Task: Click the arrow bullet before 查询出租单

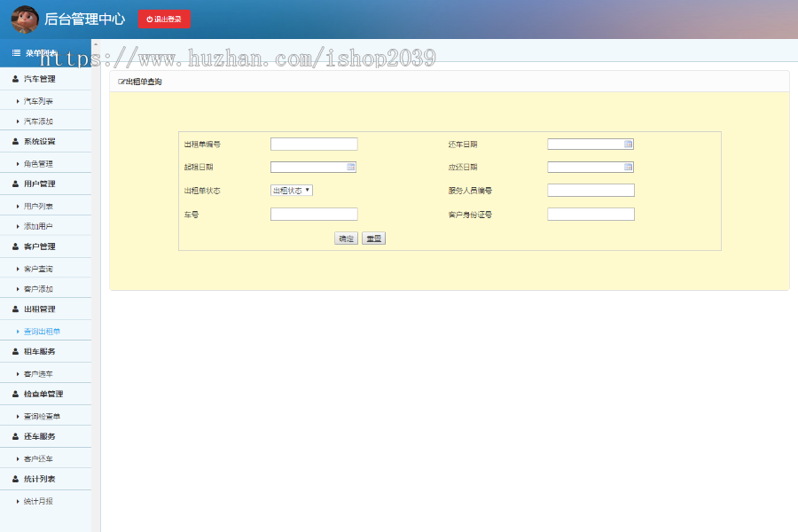Action: click(18, 332)
